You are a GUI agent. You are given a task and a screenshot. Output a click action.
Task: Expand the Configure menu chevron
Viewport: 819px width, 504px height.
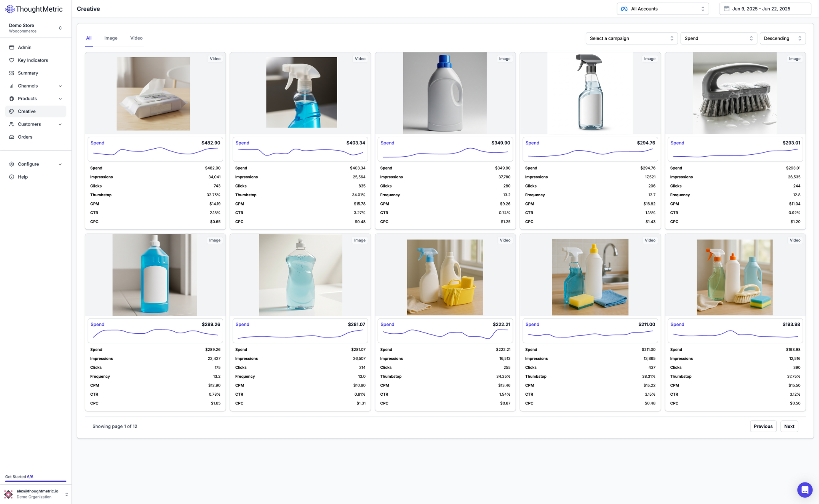coord(60,164)
